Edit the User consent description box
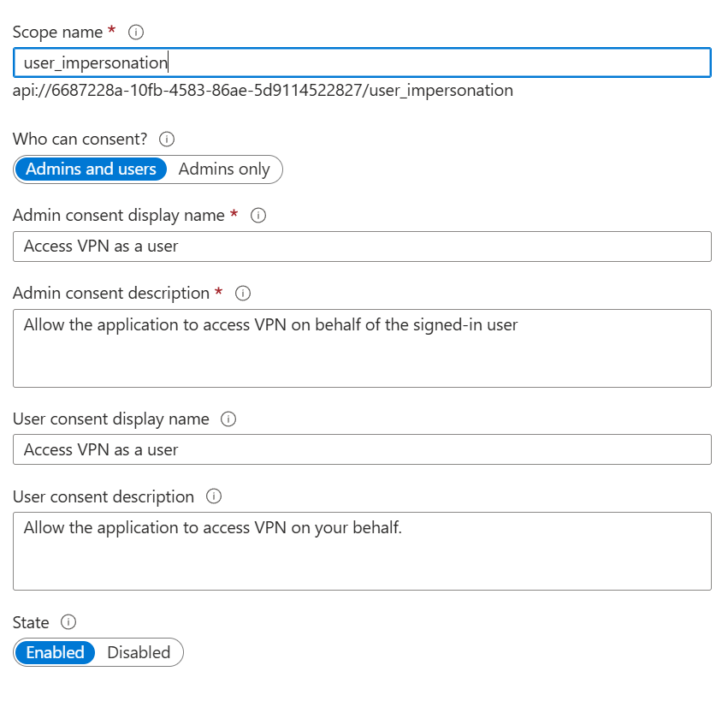 click(x=362, y=551)
